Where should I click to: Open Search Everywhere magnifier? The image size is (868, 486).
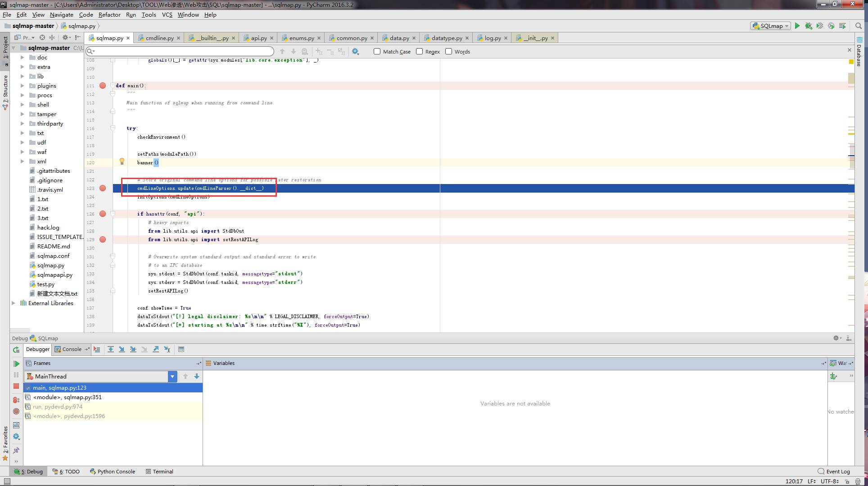coord(858,26)
